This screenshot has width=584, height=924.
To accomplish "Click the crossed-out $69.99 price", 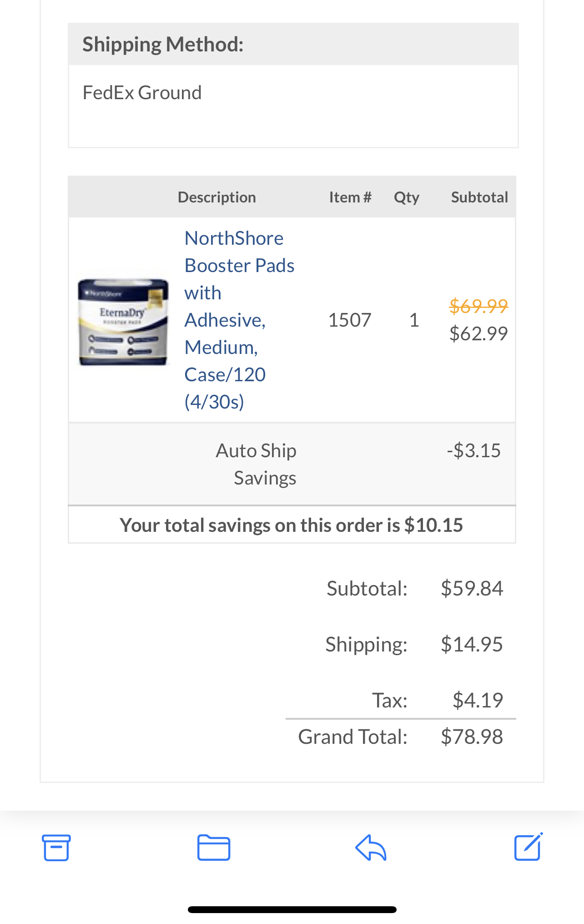I will [x=478, y=306].
